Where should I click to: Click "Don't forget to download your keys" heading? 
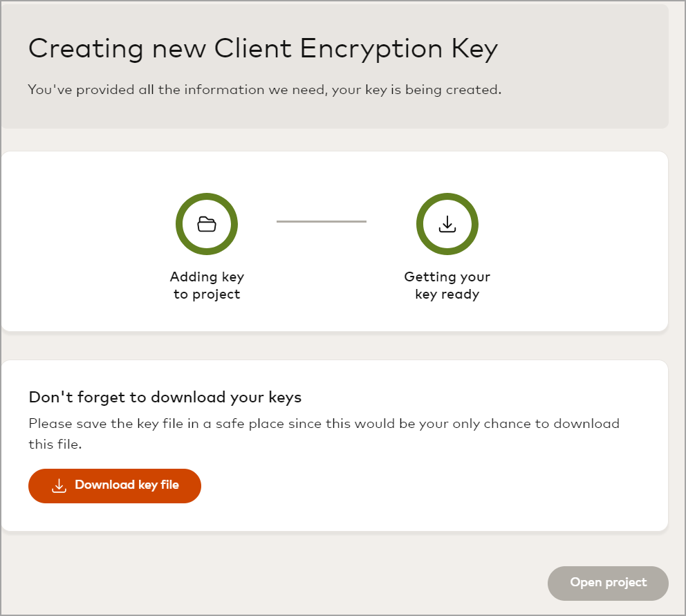click(x=165, y=398)
